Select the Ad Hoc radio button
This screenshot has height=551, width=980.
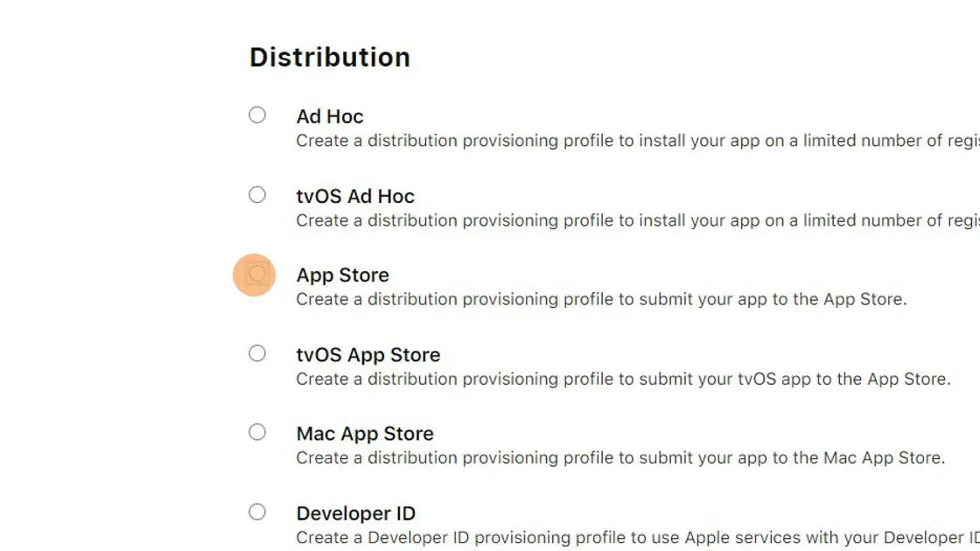(256, 115)
